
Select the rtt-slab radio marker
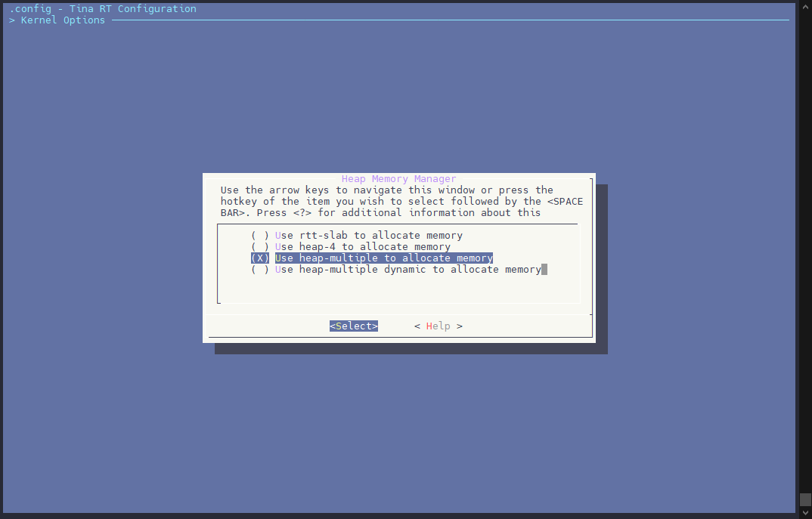[260, 236]
